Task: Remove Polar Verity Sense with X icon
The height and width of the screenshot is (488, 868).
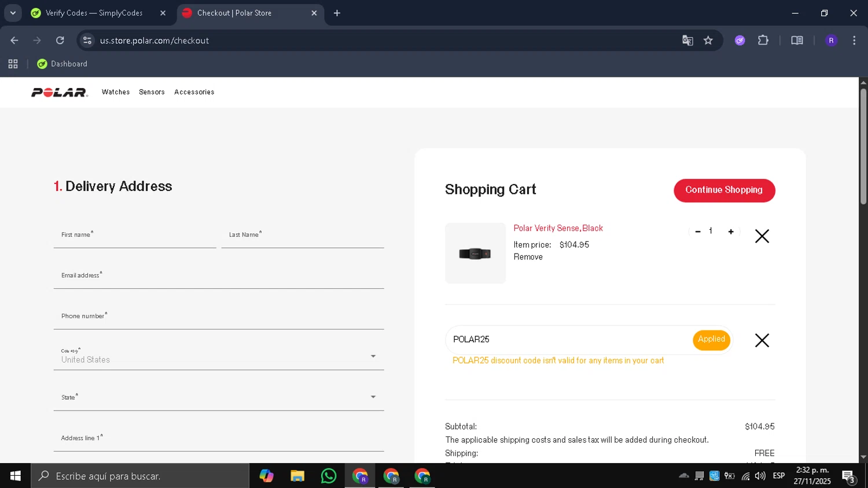Action: tap(762, 236)
